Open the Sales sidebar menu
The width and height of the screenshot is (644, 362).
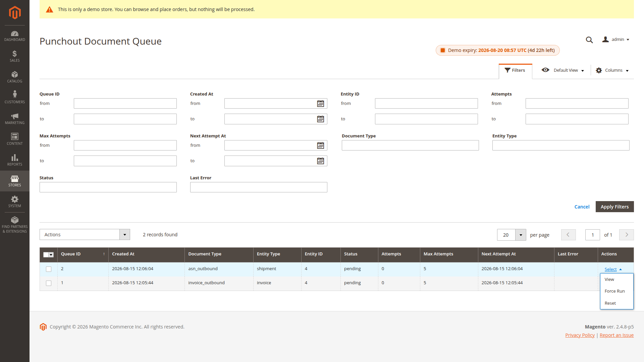[x=15, y=56]
